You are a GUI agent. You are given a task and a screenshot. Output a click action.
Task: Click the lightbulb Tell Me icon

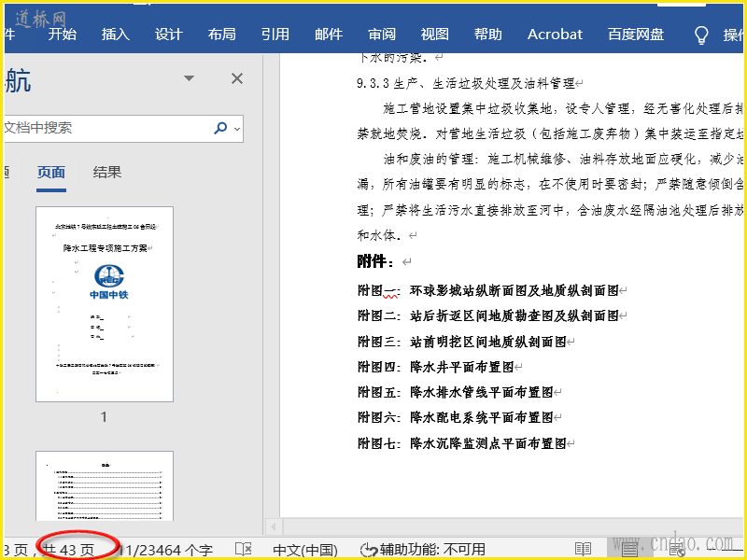(701, 35)
